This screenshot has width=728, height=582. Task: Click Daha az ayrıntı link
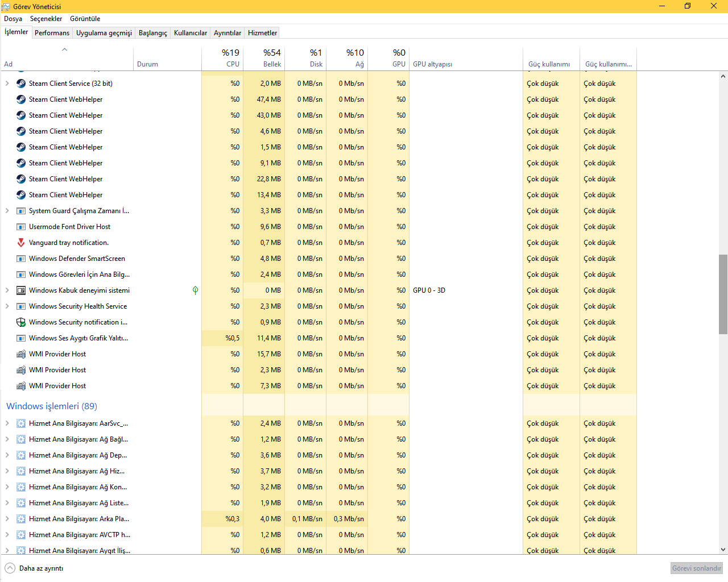(41, 568)
